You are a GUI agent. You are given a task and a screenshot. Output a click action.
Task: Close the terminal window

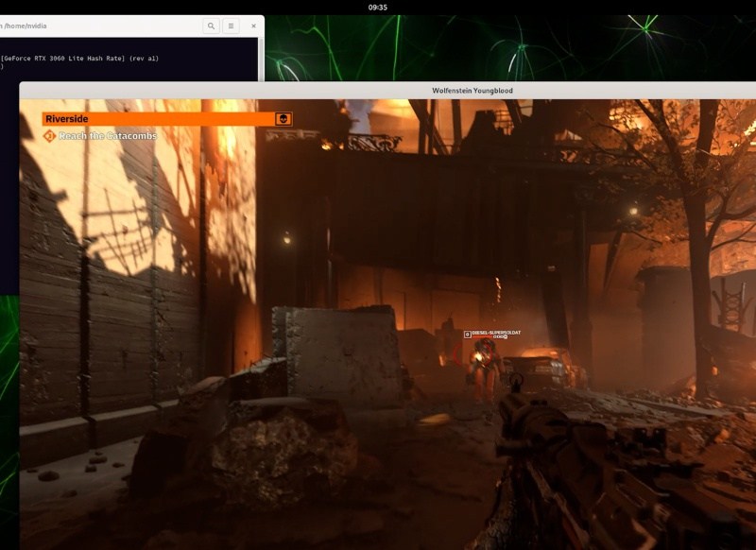pyautogui.click(x=252, y=26)
